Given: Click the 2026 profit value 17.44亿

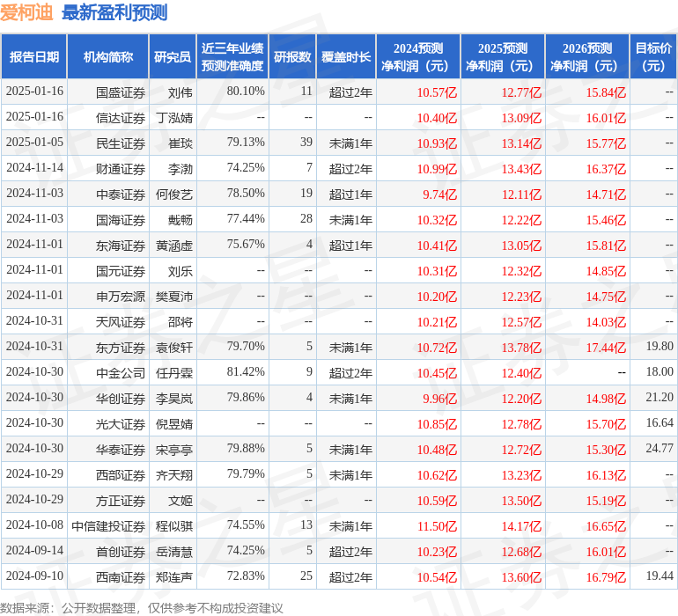Looking at the screenshot, I should (x=606, y=348).
